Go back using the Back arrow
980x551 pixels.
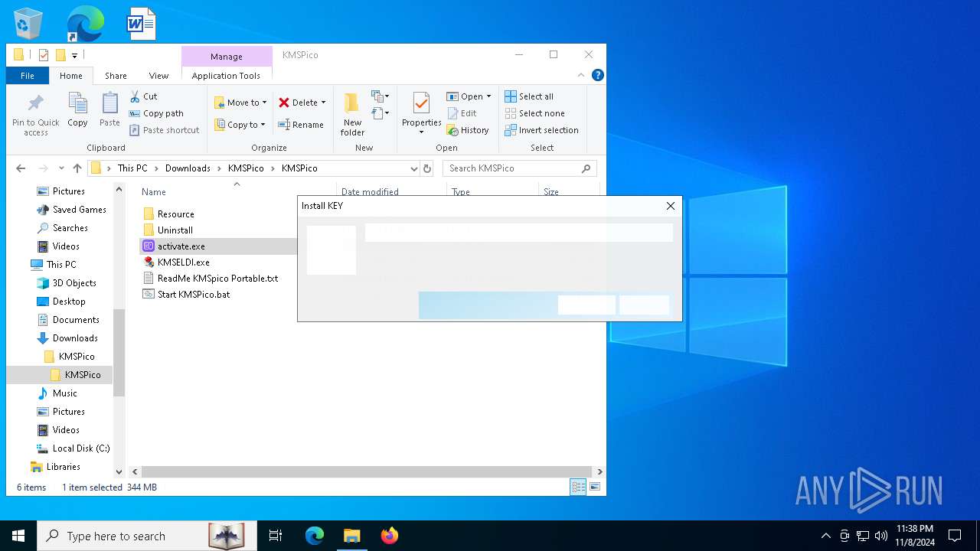pyautogui.click(x=21, y=168)
